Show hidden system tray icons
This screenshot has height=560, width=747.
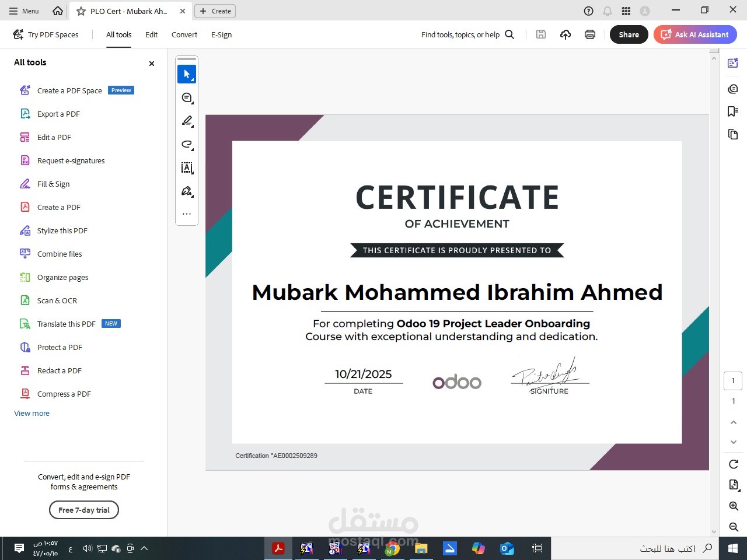tap(144, 548)
